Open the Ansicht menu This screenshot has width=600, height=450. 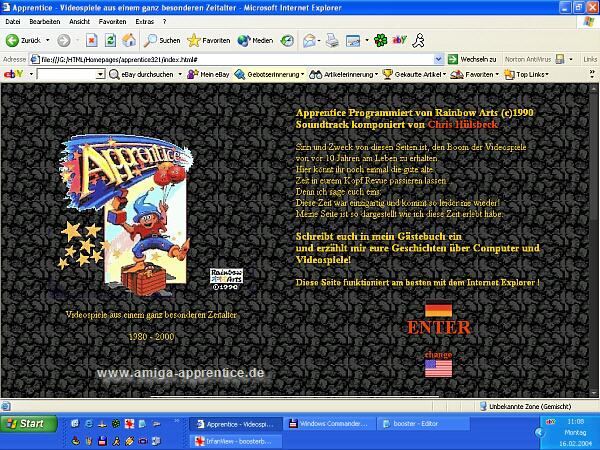click(x=79, y=22)
